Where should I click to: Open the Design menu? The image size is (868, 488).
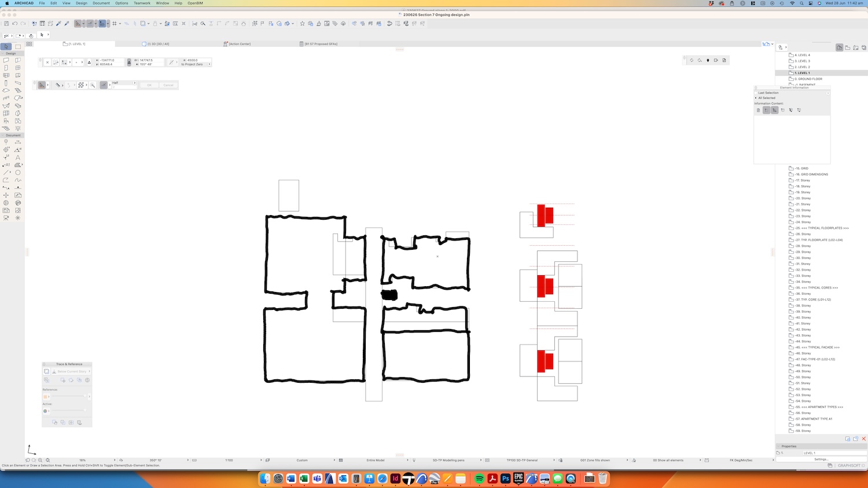tap(82, 3)
